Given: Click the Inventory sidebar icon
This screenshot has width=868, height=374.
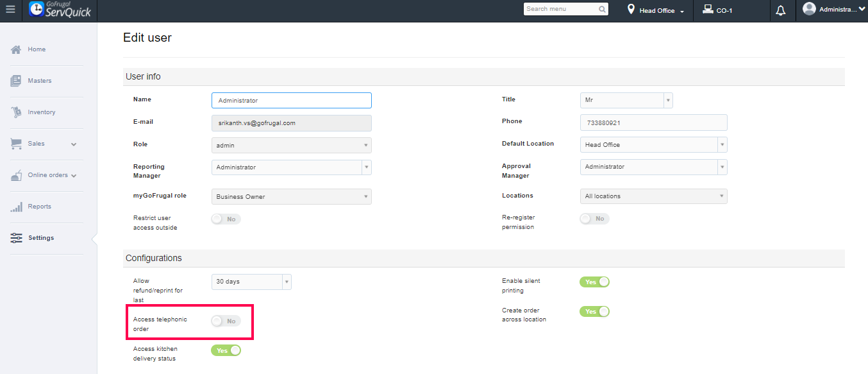Looking at the screenshot, I should (x=16, y=112).
